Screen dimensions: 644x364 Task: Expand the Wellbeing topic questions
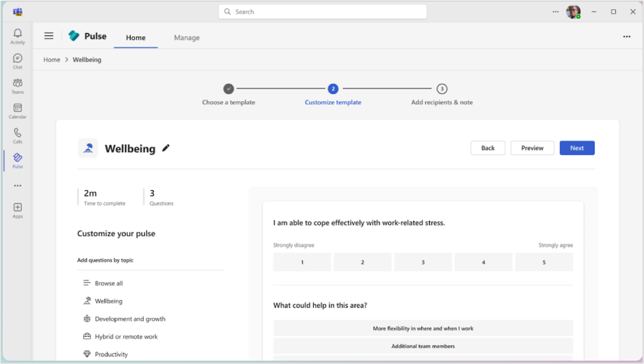[109, 301]
